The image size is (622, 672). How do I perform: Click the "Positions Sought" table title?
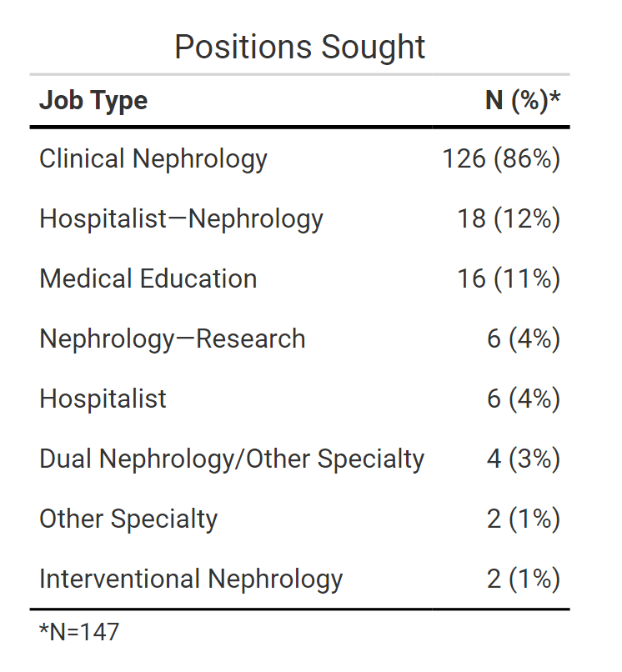click(300, 47)
